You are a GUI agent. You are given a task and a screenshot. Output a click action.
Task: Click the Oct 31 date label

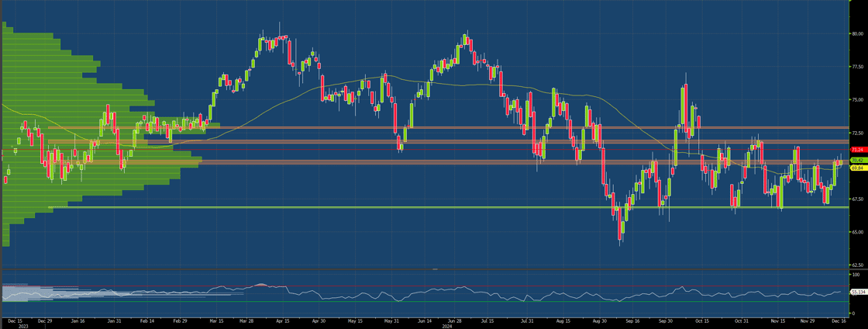click(x=741, y=320)
